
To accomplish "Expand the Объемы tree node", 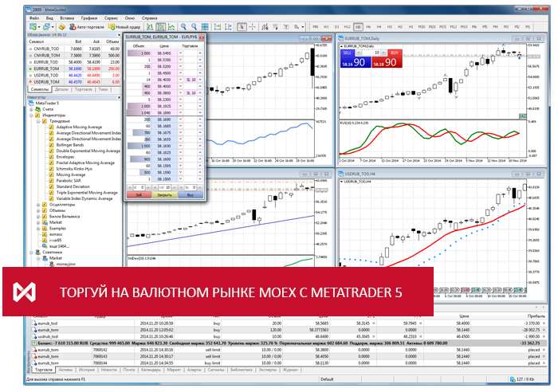I will 38,210.
